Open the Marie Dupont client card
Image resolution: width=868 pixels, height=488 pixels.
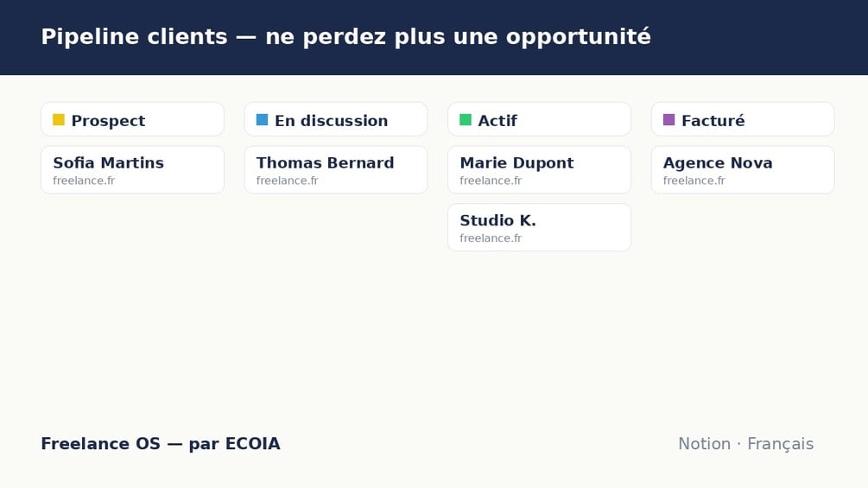pyautogui.click(x=539, y=170)
